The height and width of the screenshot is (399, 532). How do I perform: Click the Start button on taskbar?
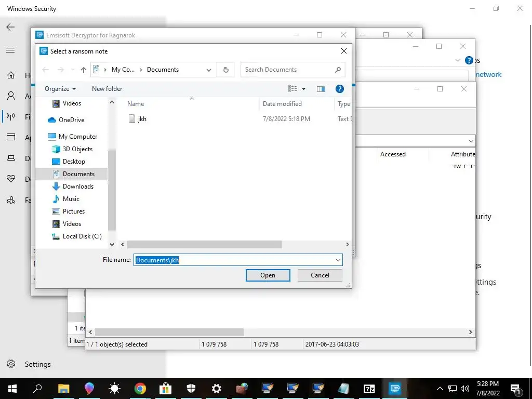(x=12, y=389)
